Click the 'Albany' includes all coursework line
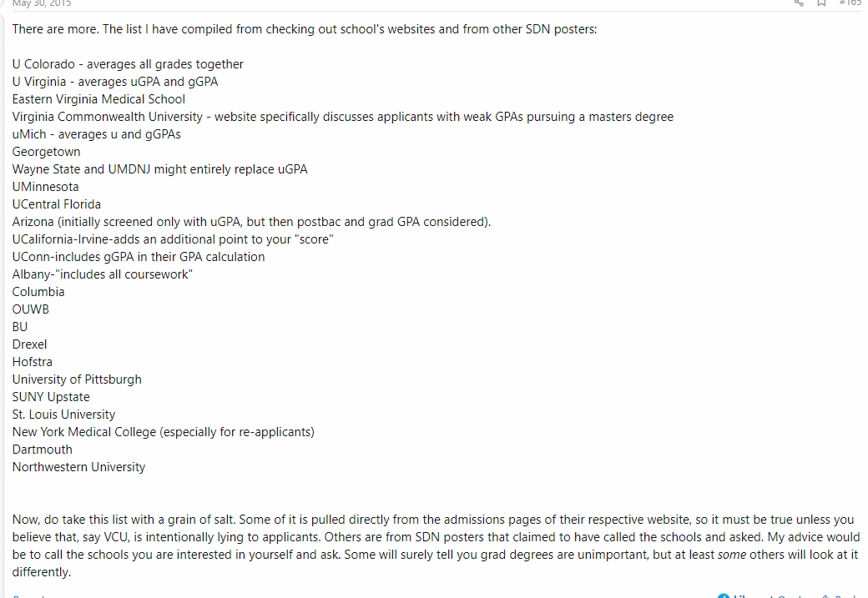Screen dimensions: 868x598 [x=103, y=274]
